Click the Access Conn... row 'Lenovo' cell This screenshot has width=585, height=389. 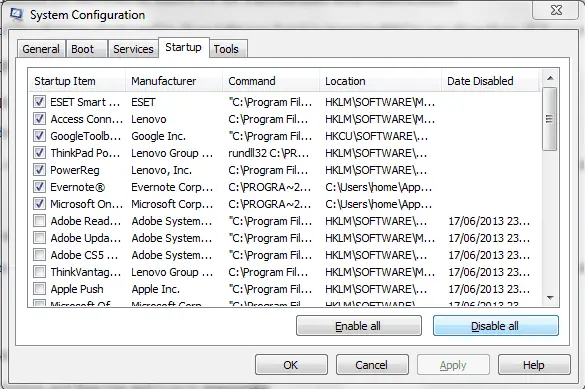click(149, 119)
